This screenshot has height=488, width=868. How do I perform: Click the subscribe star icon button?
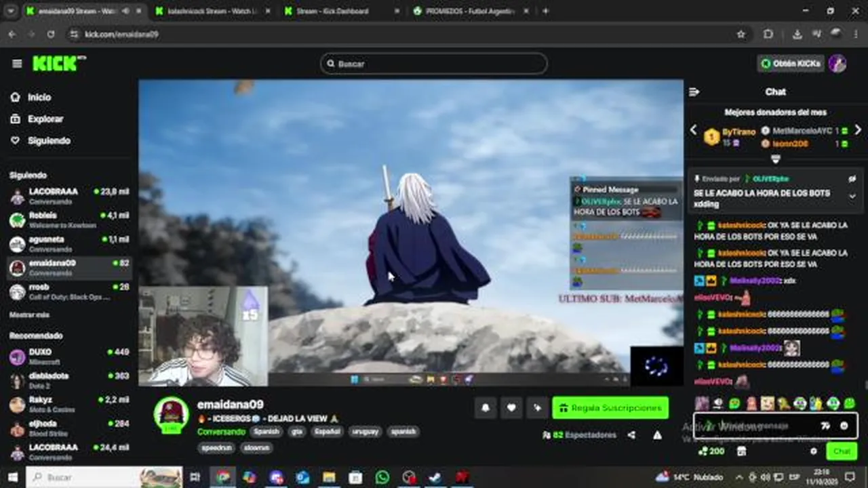pos(537,407)
